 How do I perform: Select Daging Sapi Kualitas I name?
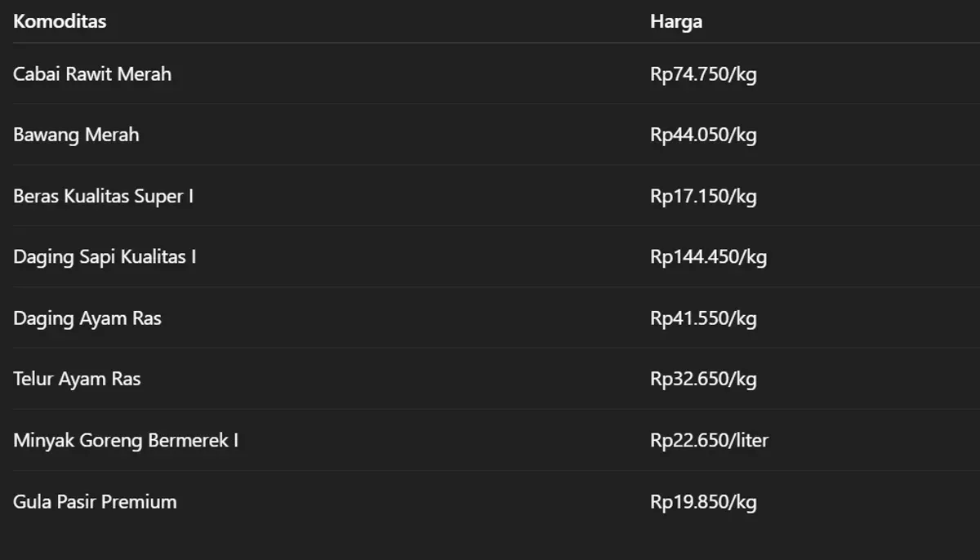tap(105, 257)
